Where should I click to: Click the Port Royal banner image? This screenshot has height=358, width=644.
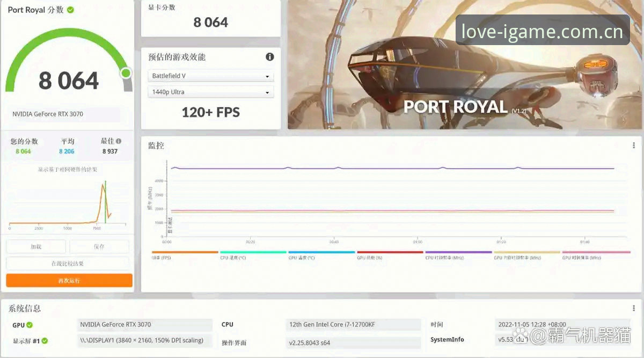pos(465,64)
